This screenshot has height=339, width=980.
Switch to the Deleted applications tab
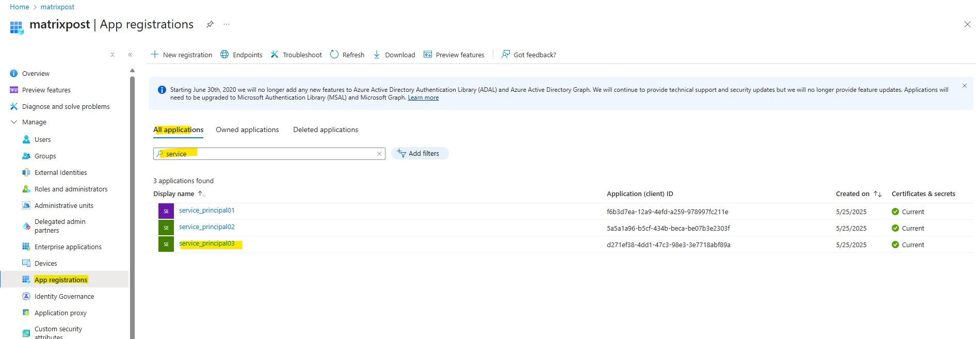click(326, 130)
